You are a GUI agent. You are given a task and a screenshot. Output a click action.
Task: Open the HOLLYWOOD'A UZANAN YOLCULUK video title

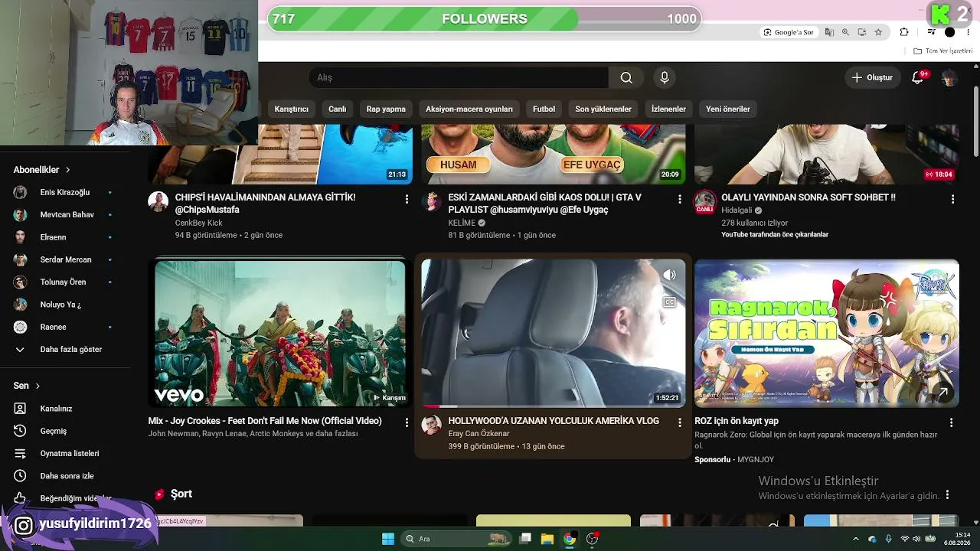[554, 421]
